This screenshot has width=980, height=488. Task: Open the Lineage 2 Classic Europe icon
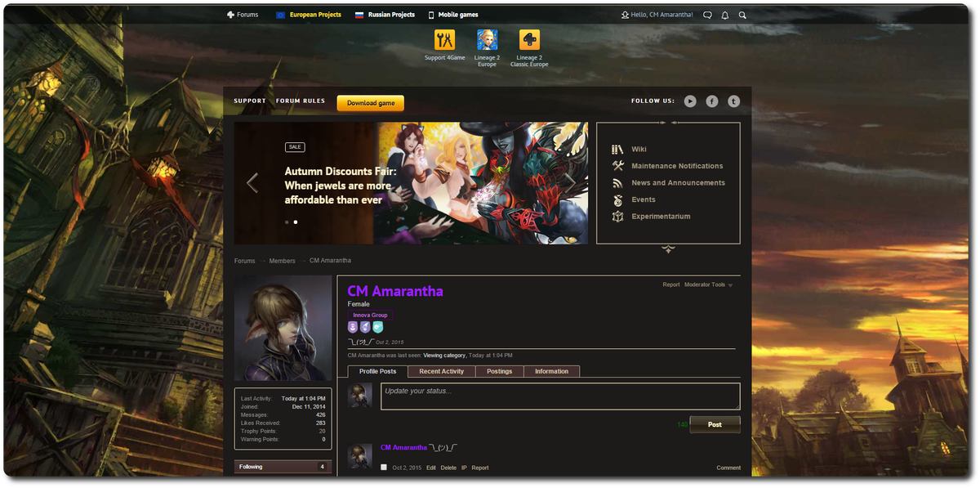point(529,40)
